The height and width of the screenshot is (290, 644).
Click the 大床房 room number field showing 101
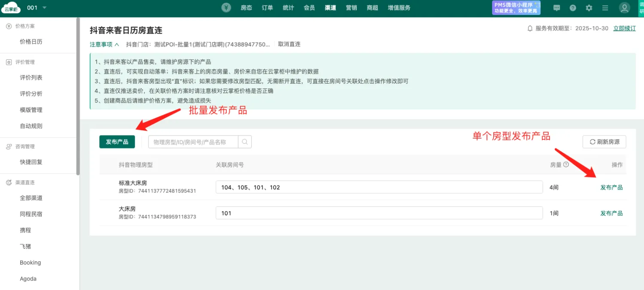pos(379,213)
